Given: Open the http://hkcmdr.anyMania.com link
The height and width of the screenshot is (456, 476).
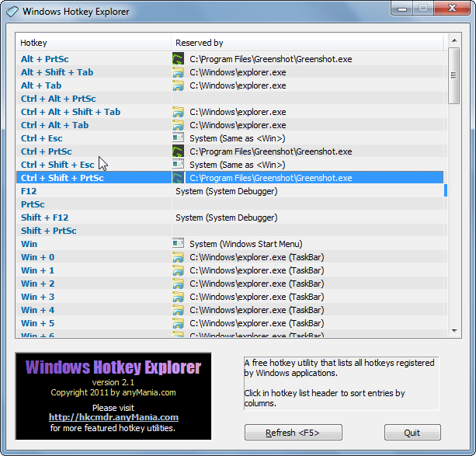Looking at the screenshot, I should [x=113, y=417].
